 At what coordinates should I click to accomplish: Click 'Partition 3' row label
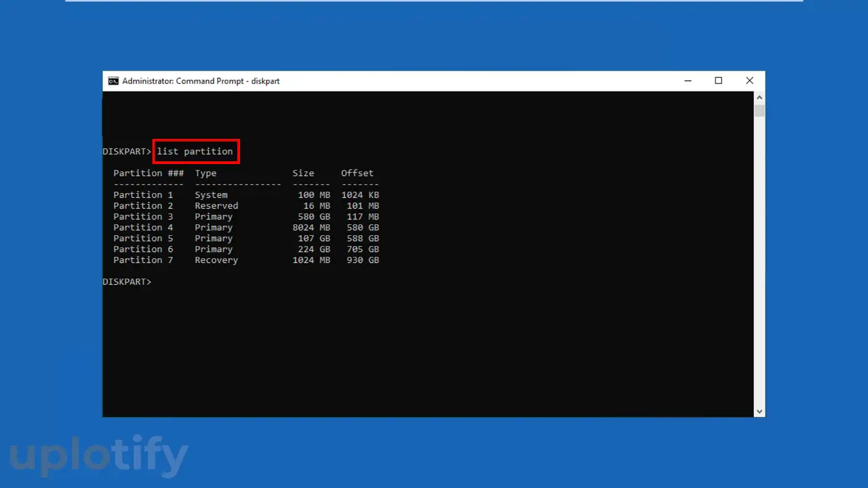click(x=143, y=216)
